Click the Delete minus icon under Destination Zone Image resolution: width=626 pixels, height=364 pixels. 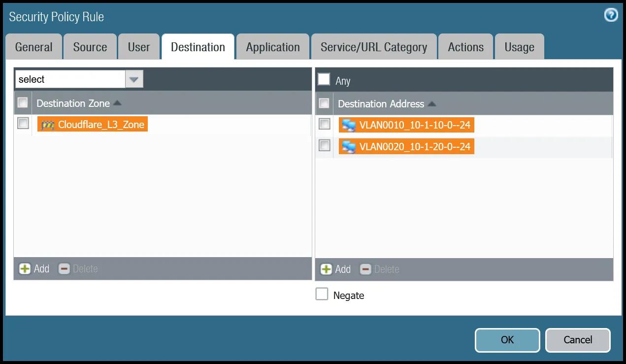[64, 269]
